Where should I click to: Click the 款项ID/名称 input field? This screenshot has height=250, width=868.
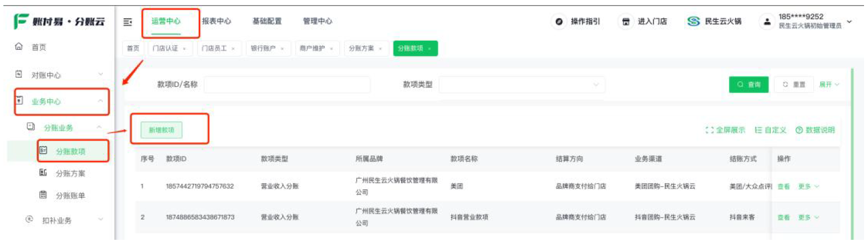click(287, 84)
